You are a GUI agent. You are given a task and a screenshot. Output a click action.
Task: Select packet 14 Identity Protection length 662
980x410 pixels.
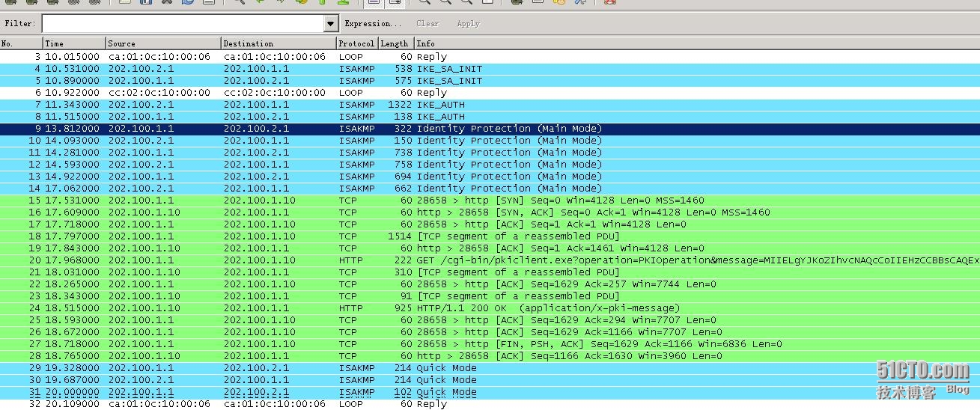pos(490,189)
